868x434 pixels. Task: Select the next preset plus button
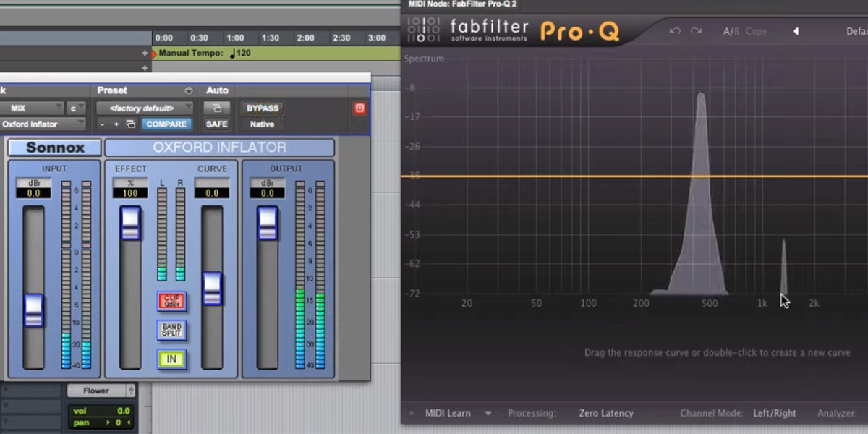[116, 124]
